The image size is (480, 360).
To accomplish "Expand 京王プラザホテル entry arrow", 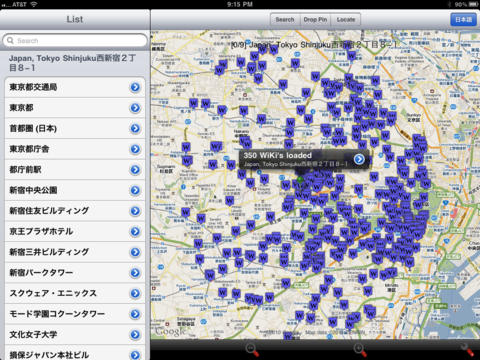I will pyautogui.click(x=135, y=231).
